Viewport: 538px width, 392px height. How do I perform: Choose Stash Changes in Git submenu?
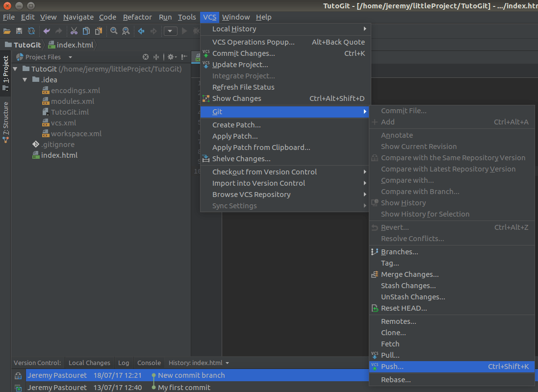pos(452,286)
